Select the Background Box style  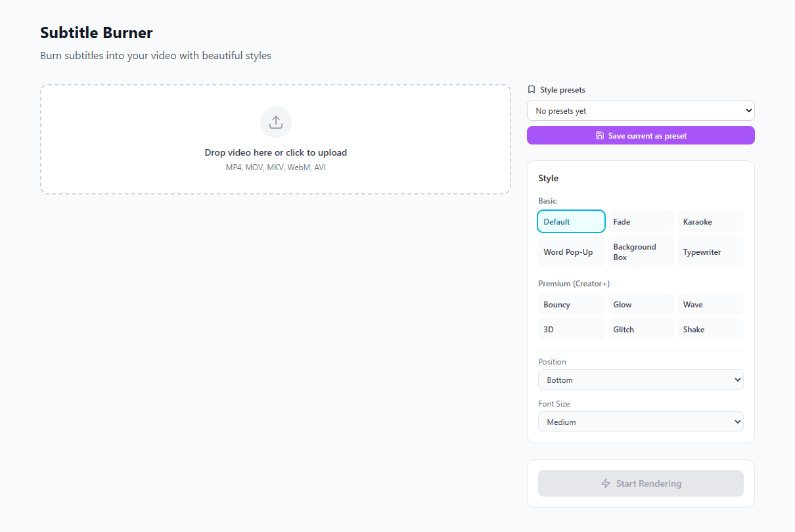coord(641,252)
